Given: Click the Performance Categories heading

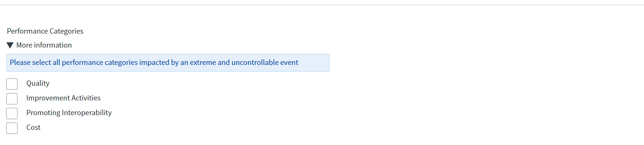Looking at the screenshot, I should (x=45, y=31).
